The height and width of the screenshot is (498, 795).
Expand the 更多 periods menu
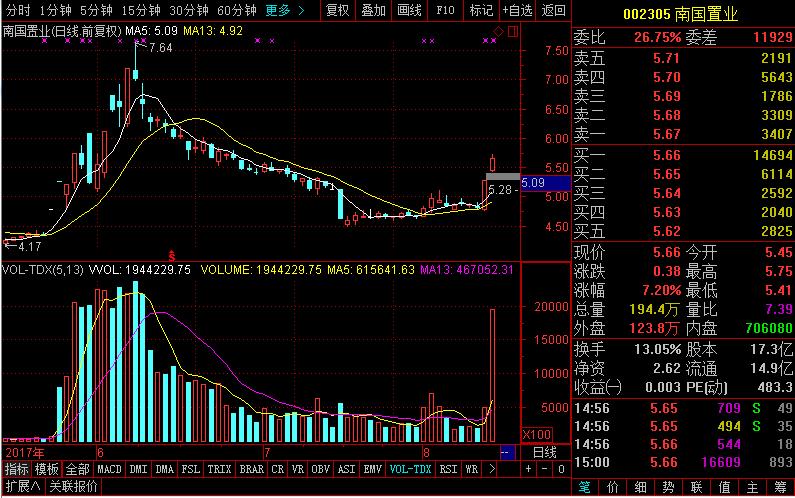coord(285,10)
